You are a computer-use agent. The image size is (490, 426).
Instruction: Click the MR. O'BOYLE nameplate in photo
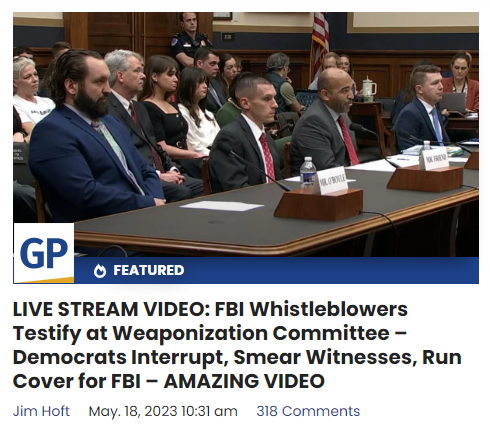click(333, 181)
